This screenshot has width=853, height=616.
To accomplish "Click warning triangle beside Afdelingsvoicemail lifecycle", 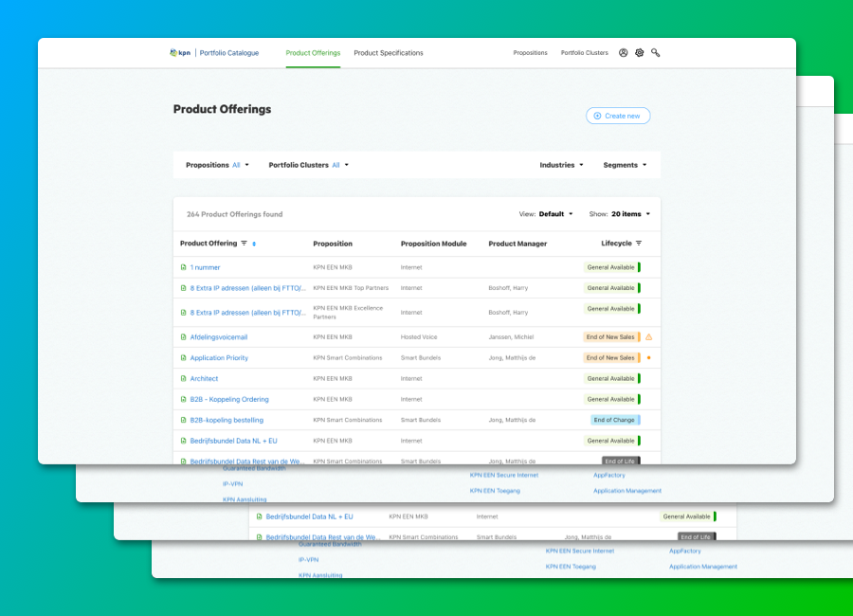I will 649,337.
